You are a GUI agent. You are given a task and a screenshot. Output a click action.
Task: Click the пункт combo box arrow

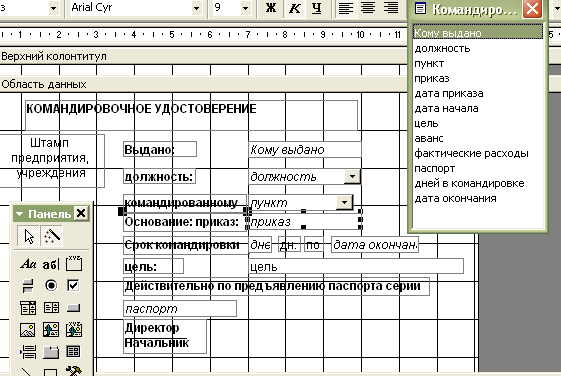345,202
